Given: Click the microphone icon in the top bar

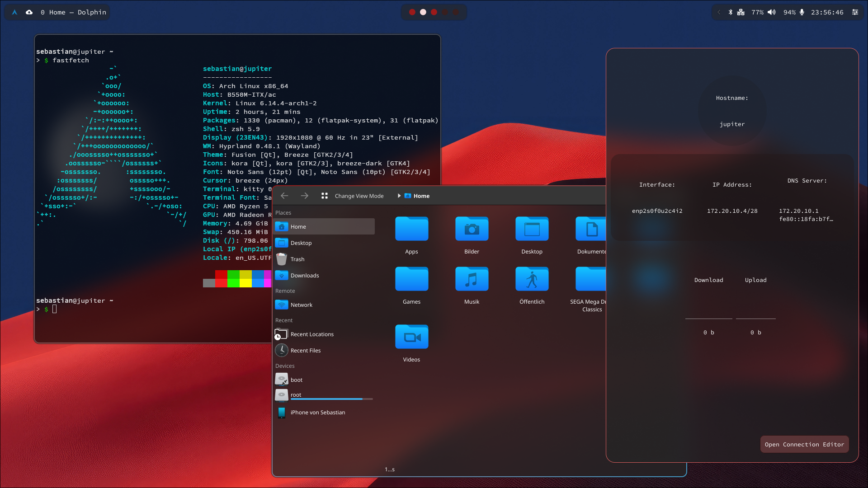Looking at the screenshot, I should point(802,12).
